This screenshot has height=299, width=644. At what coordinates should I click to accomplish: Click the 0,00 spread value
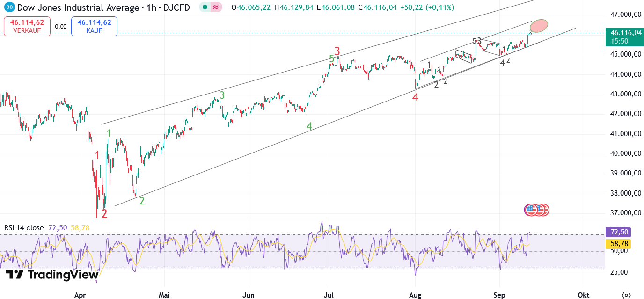pos(61,27)
